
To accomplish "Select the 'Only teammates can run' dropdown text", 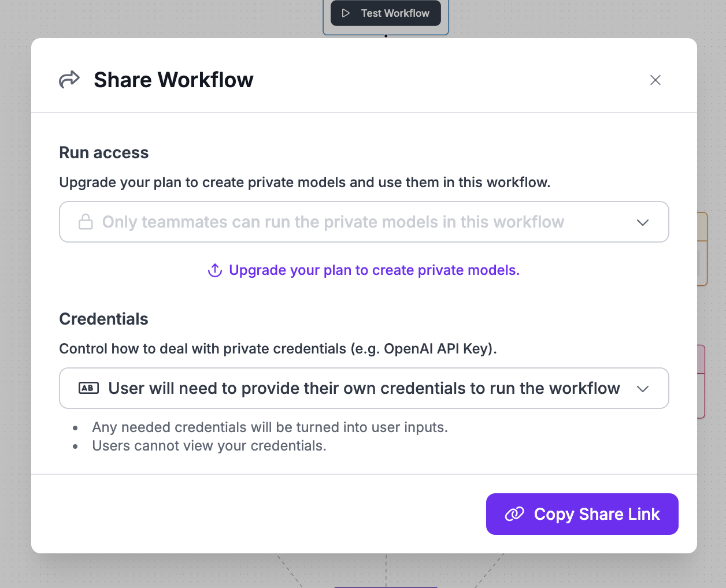I will 333,222.
